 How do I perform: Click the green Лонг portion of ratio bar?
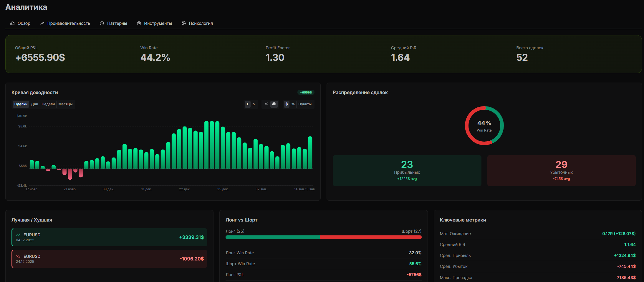click(x=272, y=237)
